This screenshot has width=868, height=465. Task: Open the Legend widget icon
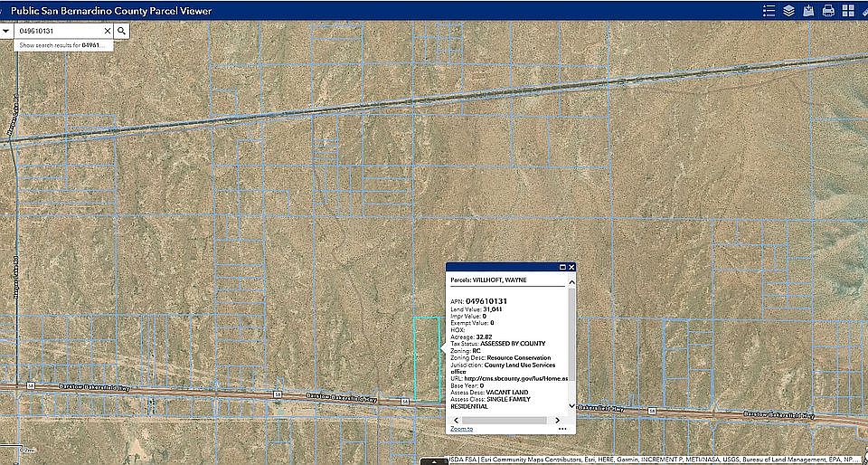point(769,11)
